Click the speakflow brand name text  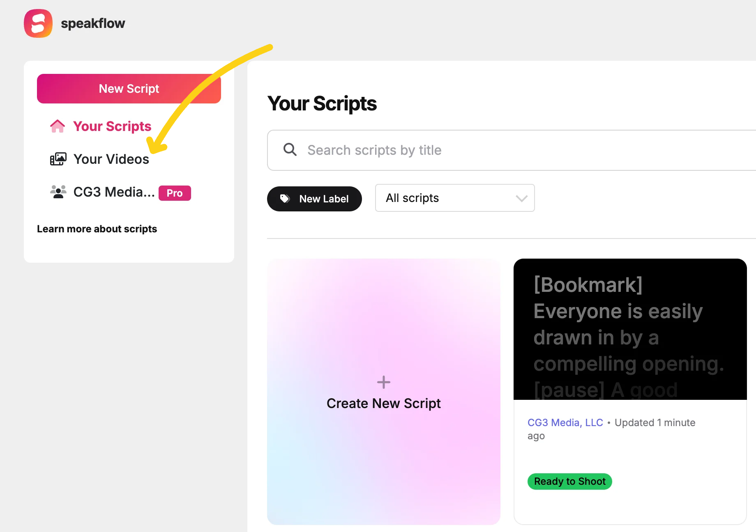click(x=93, y=23)
